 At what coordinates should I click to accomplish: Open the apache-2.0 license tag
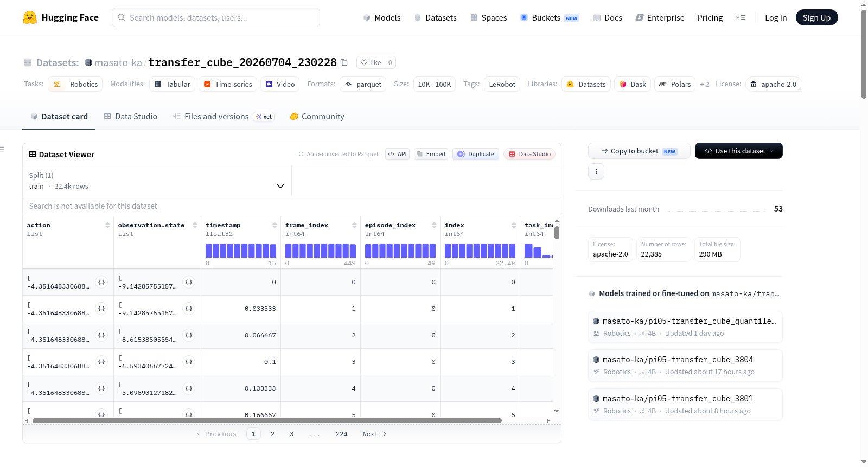pos(774,84)
